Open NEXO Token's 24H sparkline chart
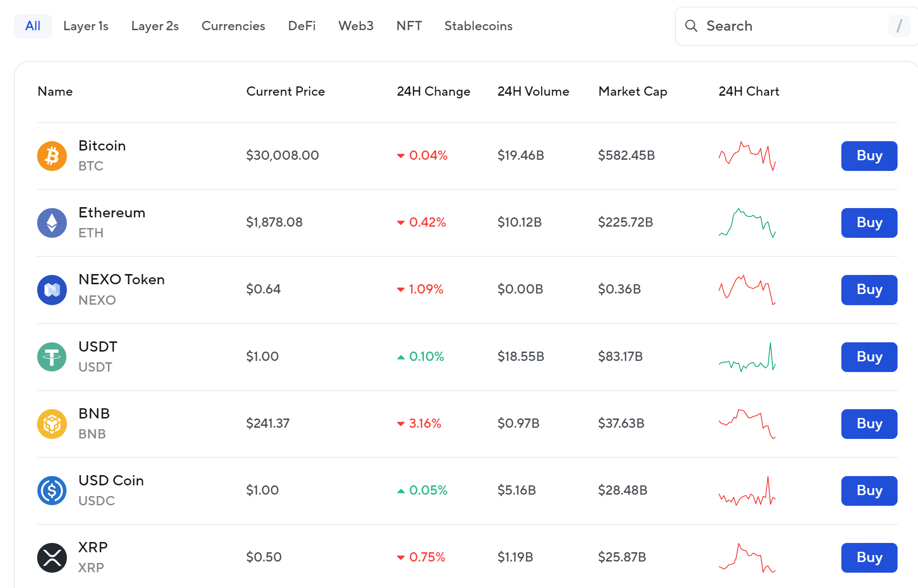Image resolution: width=918 pixels, height=588 pixels. point(747,290)
